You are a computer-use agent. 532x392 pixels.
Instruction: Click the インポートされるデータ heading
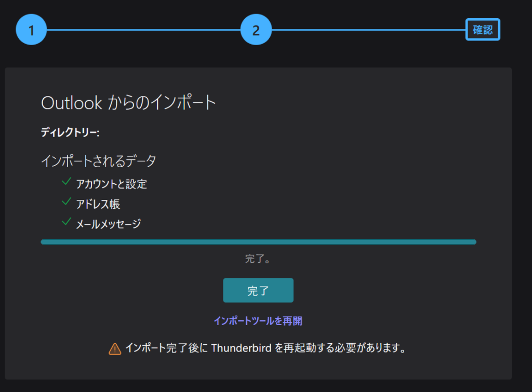coord(99,161)
